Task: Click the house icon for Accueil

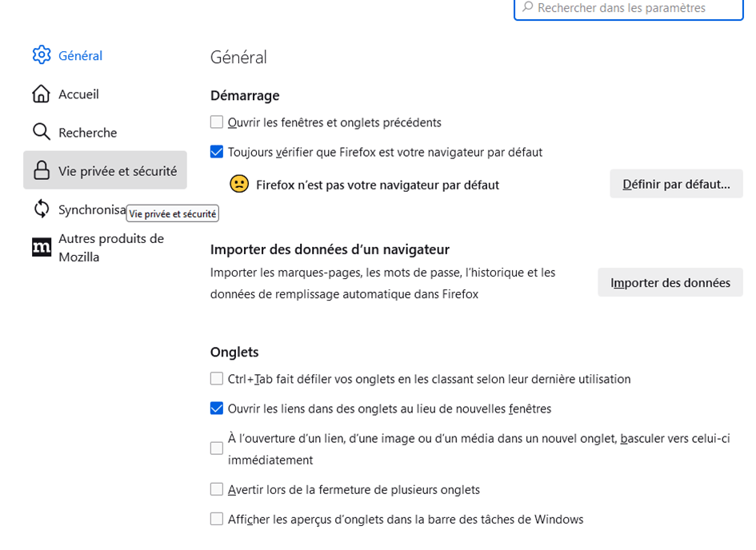Action: 42,94
